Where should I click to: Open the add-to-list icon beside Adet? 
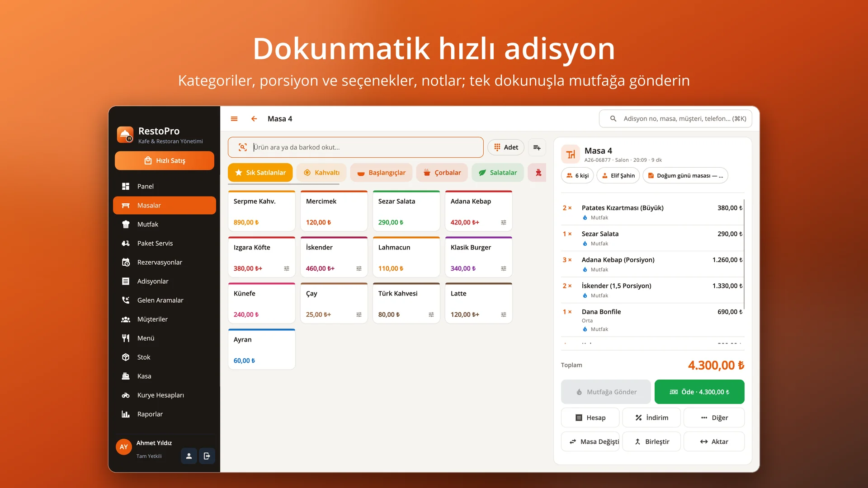click(537, 147)
